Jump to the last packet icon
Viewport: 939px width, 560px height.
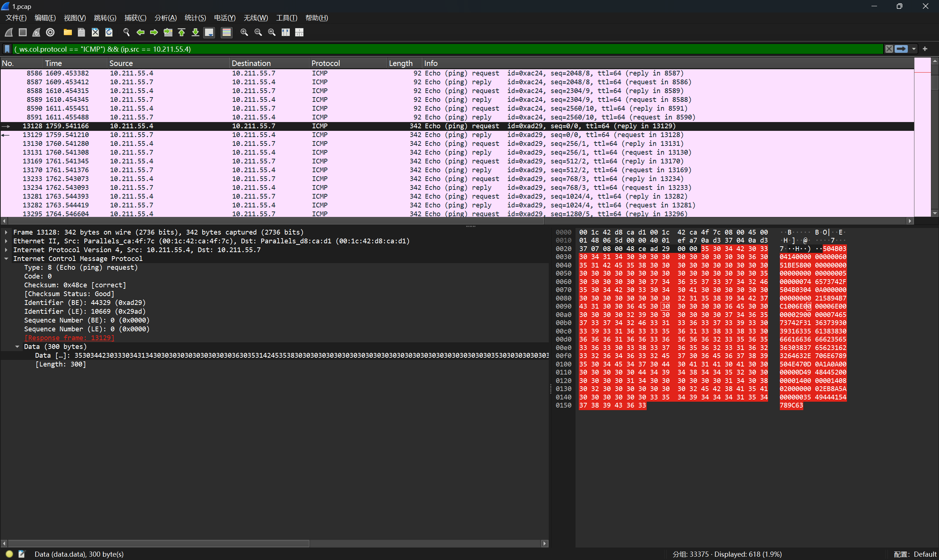pos(195,33)
